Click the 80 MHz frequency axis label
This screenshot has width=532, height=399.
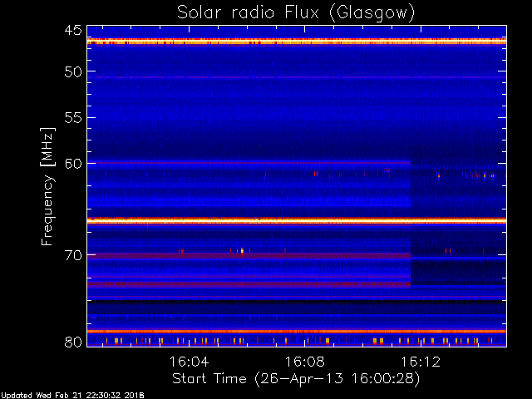coord(73,342)
